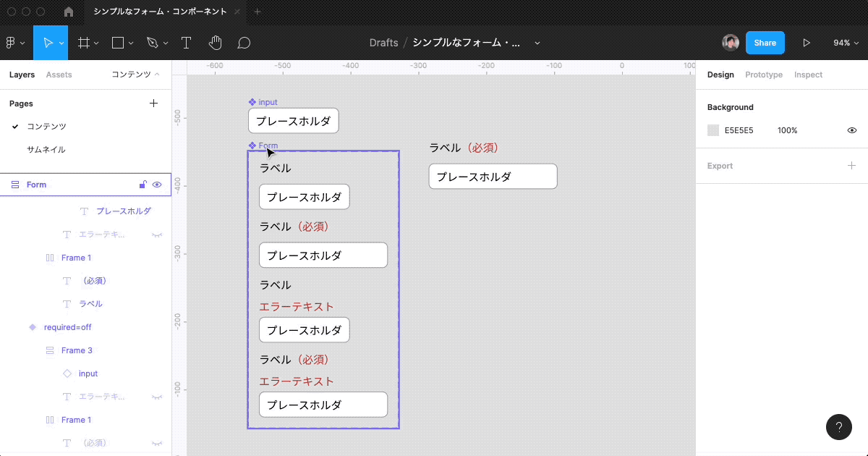Select the Hand tool
Screen dimensions: 868x456
pos(215,43)
